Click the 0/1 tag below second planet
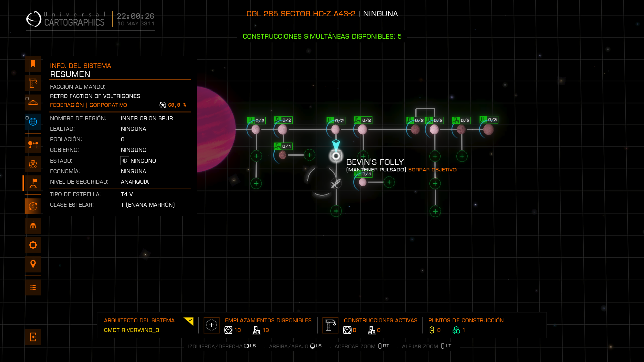 click(x=283, y=146)
